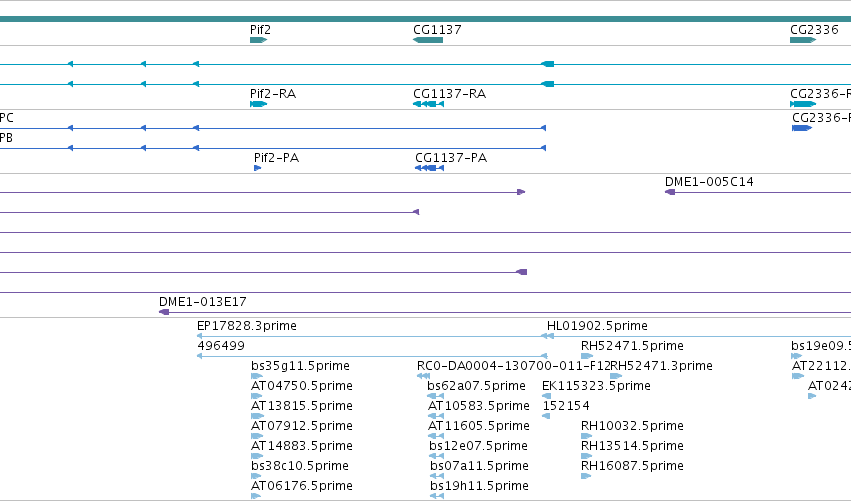Click the Pif2-PA protein label
This screenshot has width=851, height=501.
(276, 158)
